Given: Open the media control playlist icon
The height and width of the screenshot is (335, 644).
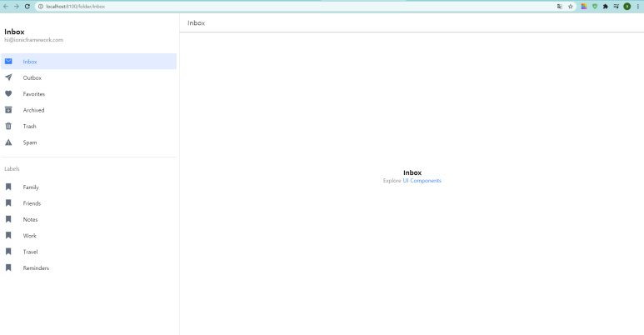Looking at the screenshot, I should 616,7.
